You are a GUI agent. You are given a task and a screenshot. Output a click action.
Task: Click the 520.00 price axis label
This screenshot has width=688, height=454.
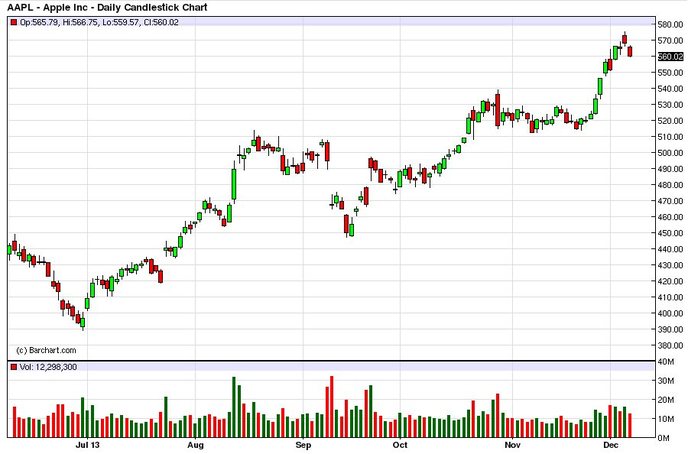pyautogui.click(x=670, y=121)
